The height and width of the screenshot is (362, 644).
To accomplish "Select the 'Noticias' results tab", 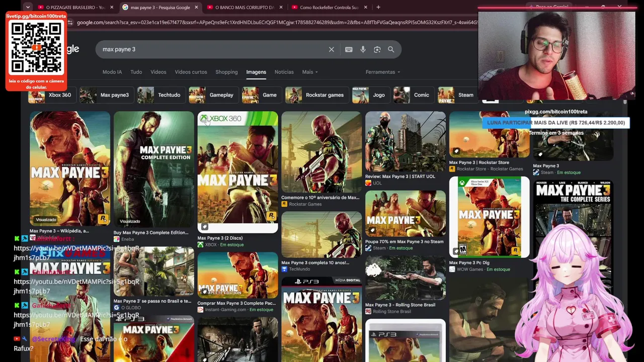I will tap(284, 72).
